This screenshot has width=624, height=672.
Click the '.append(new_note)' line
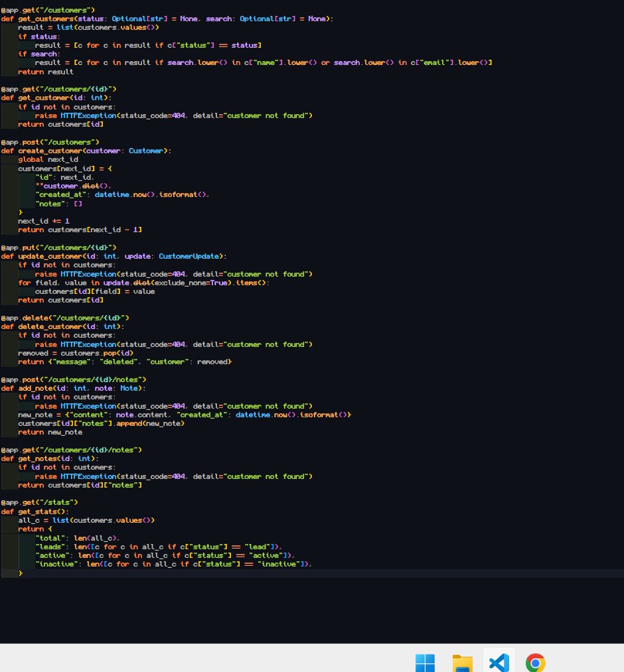[101, 423]
